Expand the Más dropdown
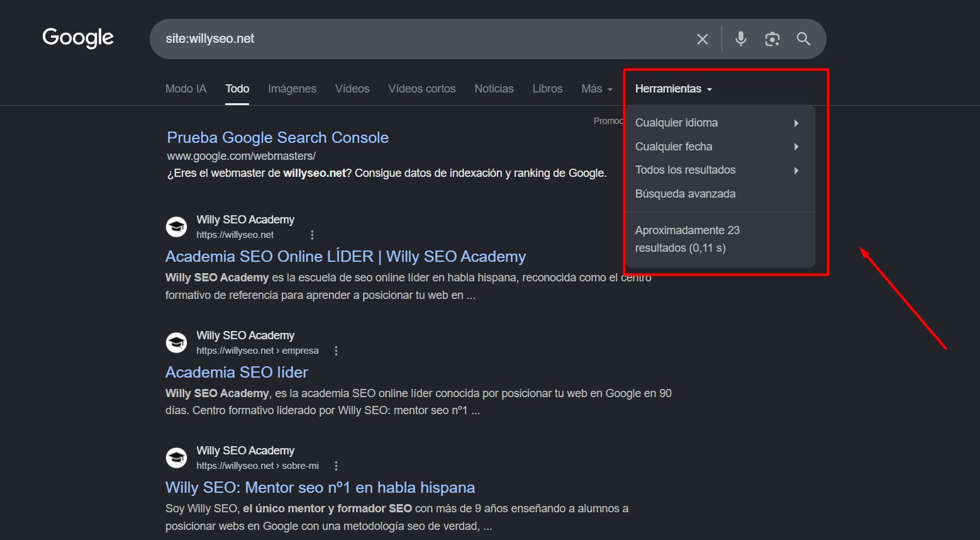 (x=597, y=89)
